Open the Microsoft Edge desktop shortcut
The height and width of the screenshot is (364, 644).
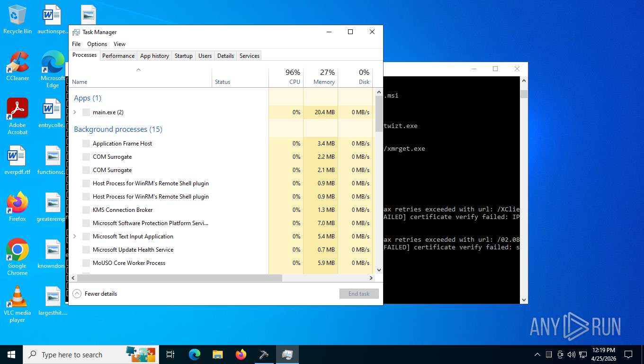pyautogui.click(x=53, y=70)
